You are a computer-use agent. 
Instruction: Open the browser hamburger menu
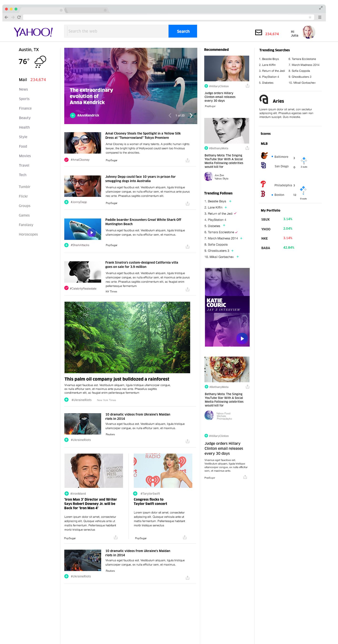(320, 17)
